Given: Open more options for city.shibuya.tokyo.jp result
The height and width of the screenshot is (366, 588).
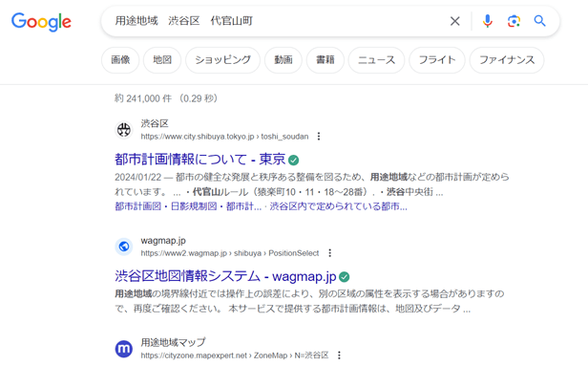Looking at the screenshot, I should [319, 137].
